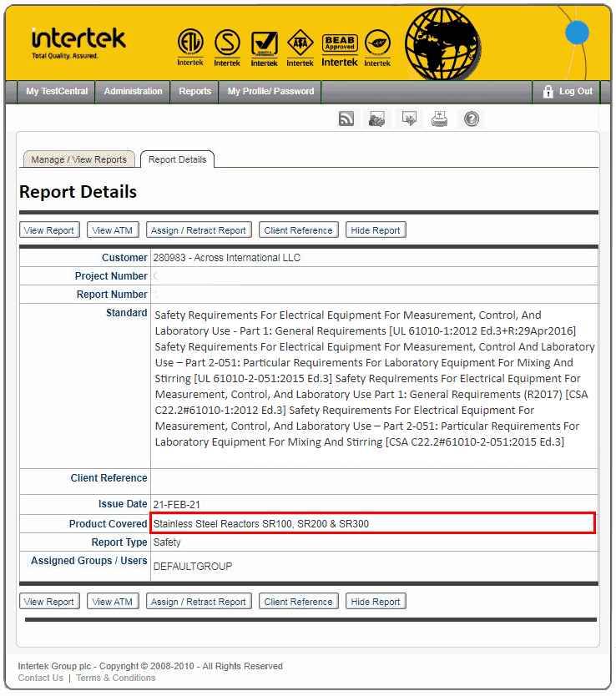Click the forward mail arrow icon

409,119
